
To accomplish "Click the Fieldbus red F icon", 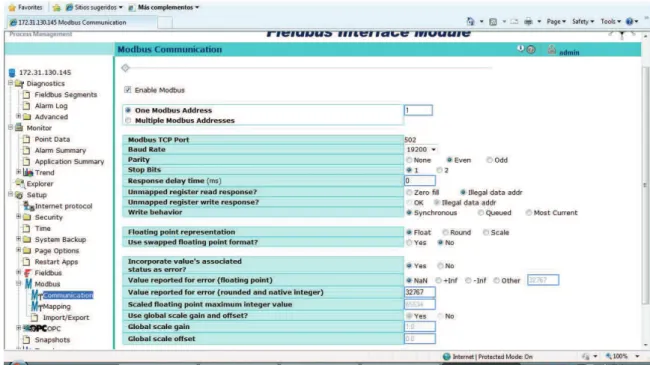I will (x=28, y=273).
